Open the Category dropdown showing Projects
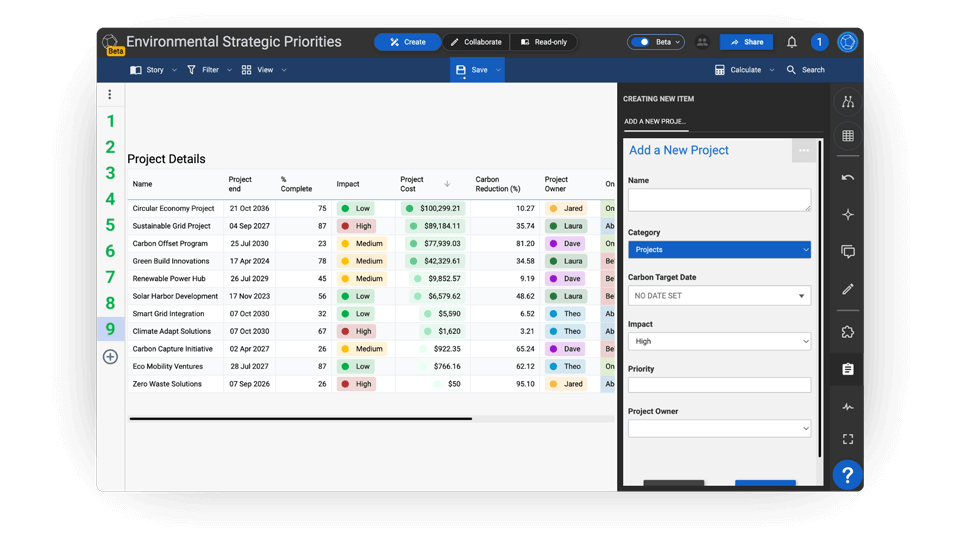 719,250
